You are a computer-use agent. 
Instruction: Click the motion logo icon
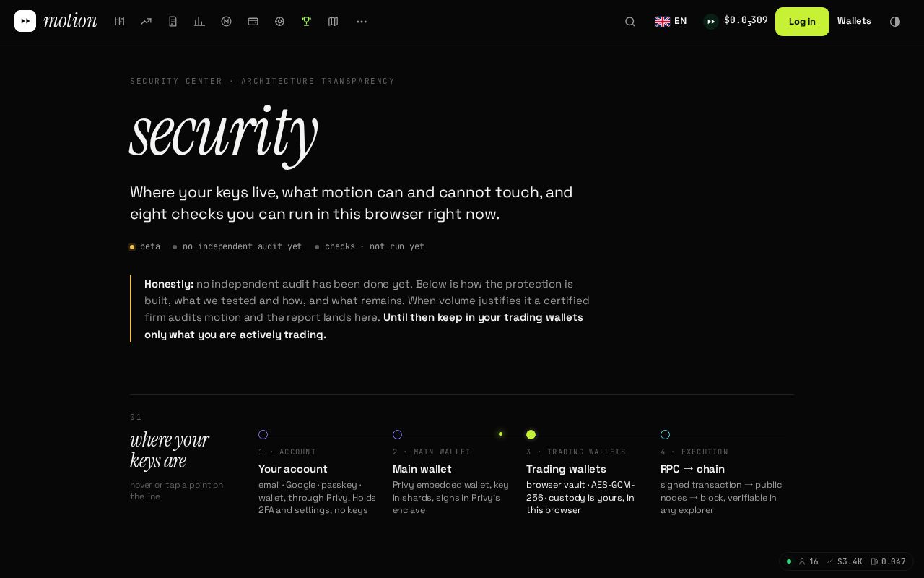click(25, 21)
